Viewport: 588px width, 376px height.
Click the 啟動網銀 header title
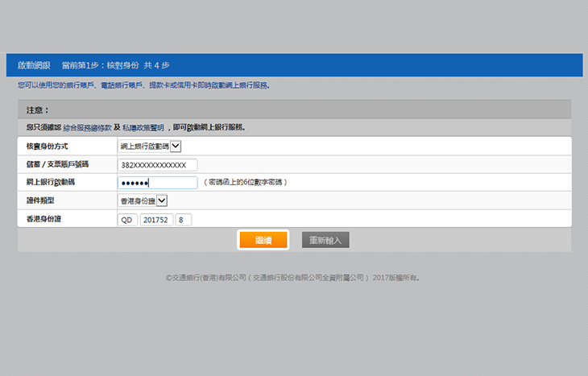point(34,65)
